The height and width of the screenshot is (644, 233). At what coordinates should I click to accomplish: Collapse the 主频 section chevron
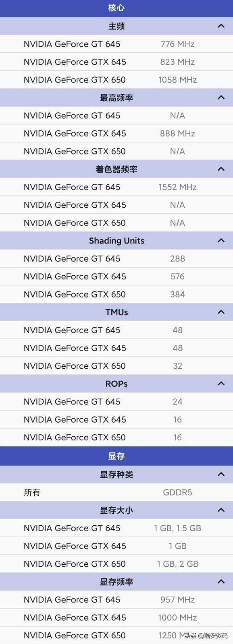[221, 26]
